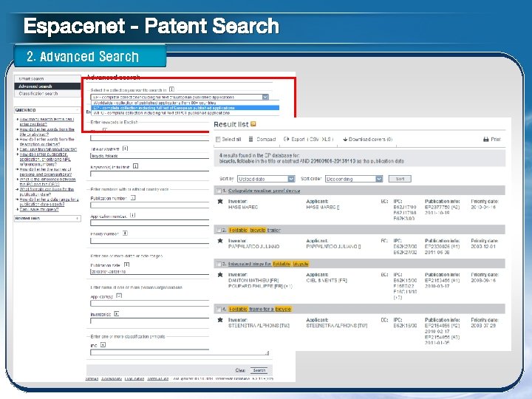Tick the Select all checkbox
Viewport: 532px width, 399px height.
(x=218, y=140)
